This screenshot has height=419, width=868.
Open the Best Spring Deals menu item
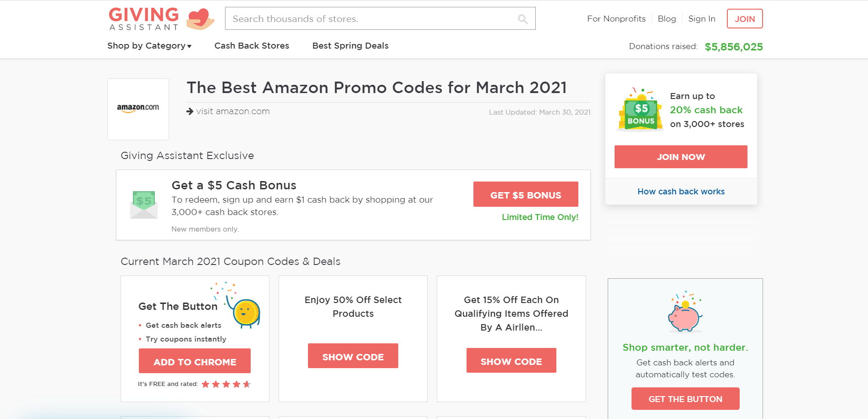pos(350,46)
